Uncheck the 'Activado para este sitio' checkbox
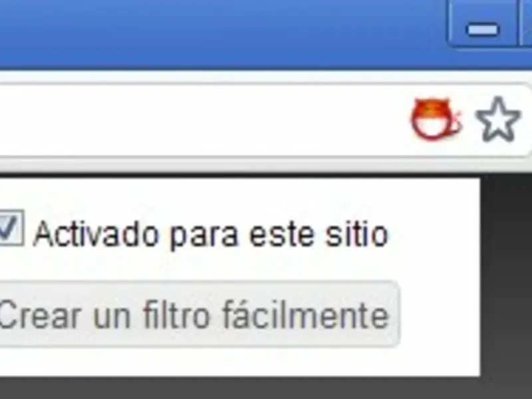532x399 pixels. 11,227
